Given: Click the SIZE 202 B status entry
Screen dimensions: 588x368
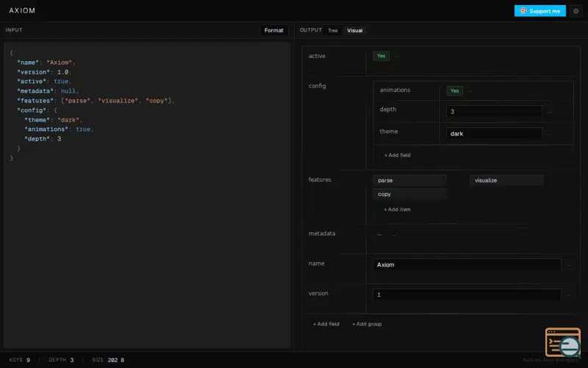Looking at the screenshot, I should [108, 360].
